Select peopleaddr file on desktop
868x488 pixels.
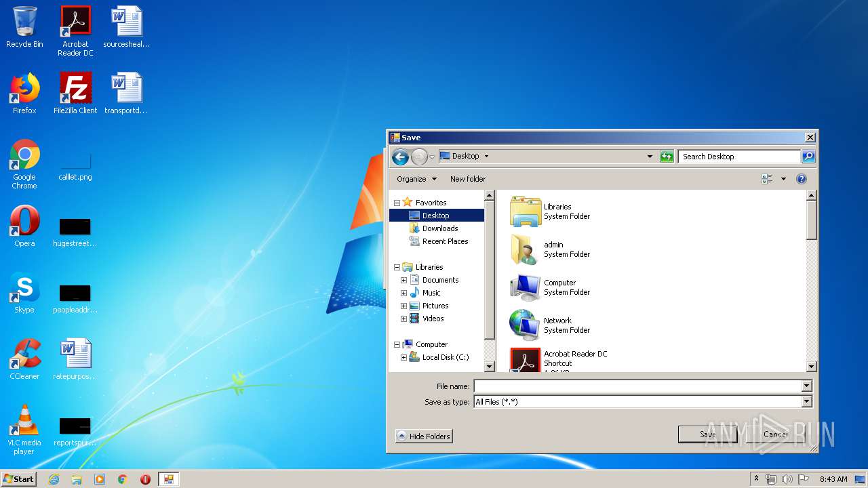pos(75,298)
